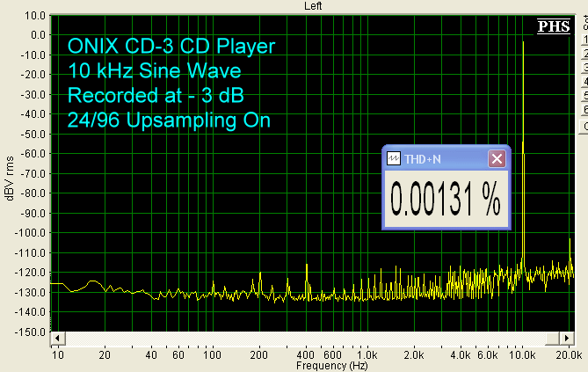Click overlay set button 1

click(x=584, y=40)
